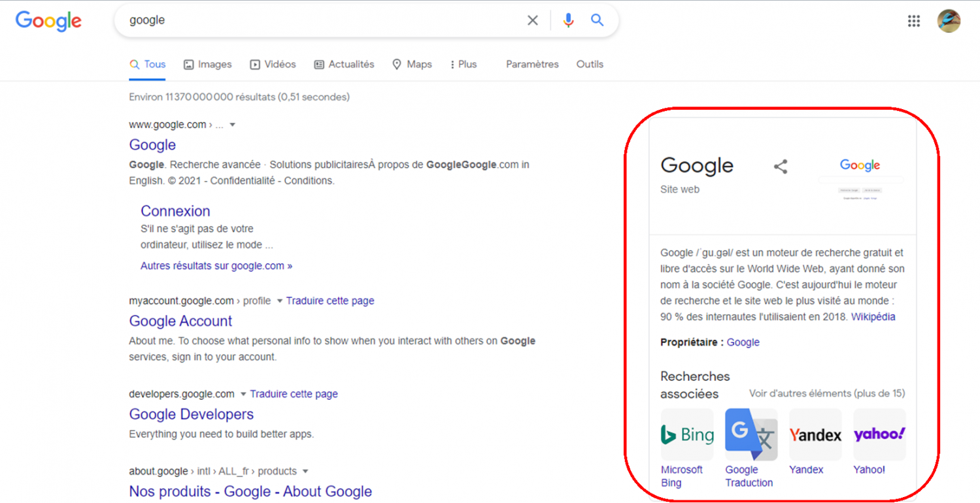Viewport: 980px width, 503px height.
Task: Click the developers.google.com URL text
Action: click(182, 395)
